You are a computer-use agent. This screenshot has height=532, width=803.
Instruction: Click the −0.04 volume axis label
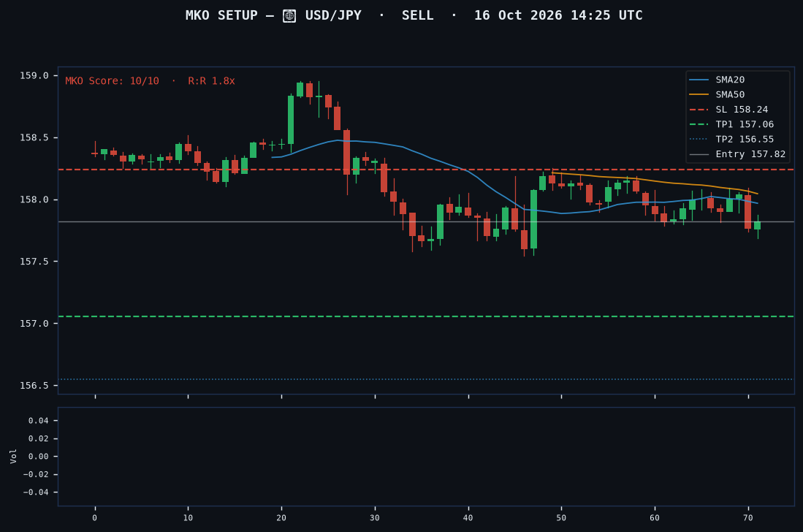(x=36, y=493)
